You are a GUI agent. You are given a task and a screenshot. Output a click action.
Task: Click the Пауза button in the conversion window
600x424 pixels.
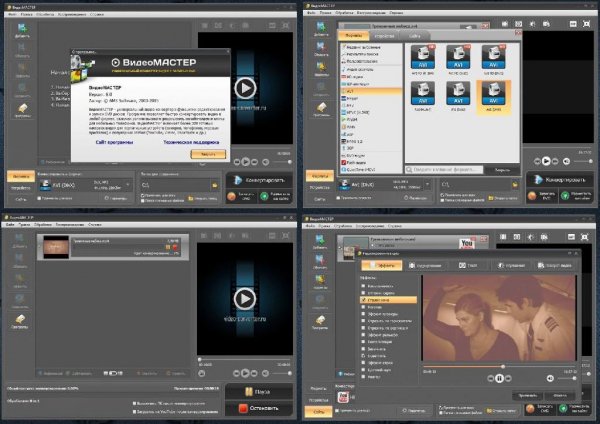click(260, 392)
